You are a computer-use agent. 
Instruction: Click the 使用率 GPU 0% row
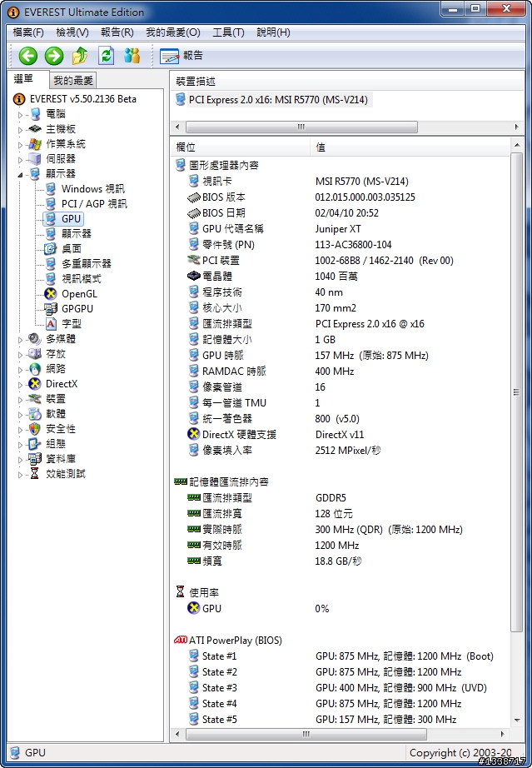click(340, 609)
